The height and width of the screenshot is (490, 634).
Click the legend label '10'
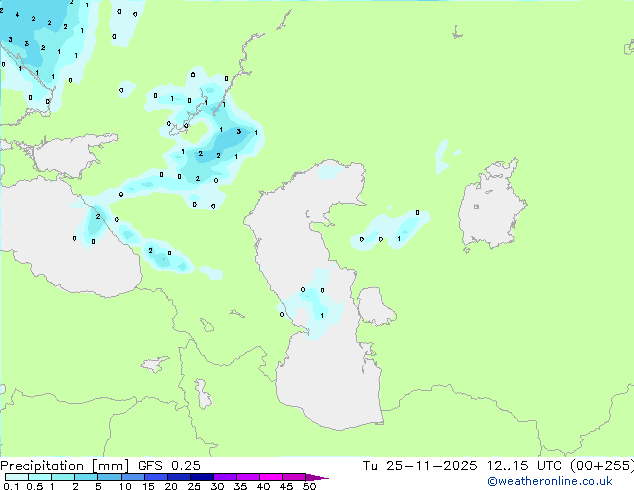[x=125, y=486]
